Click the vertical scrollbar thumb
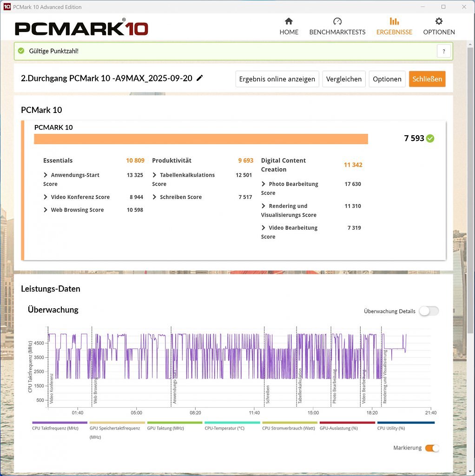This screenshot has width=475, height=476. coord(470,191)
